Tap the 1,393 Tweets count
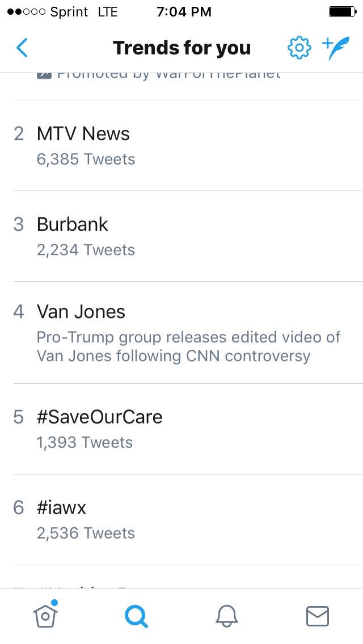The image size is (363, 644). [x=85, y=443]
